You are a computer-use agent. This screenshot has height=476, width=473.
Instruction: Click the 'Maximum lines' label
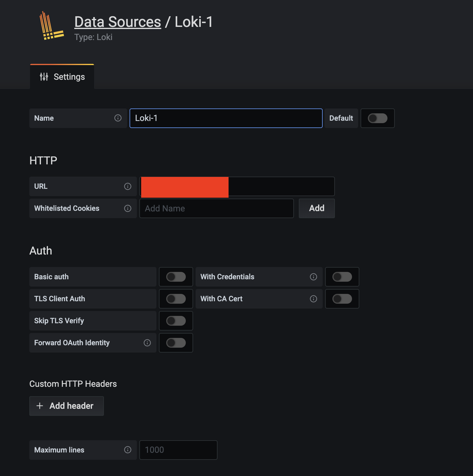59,450
